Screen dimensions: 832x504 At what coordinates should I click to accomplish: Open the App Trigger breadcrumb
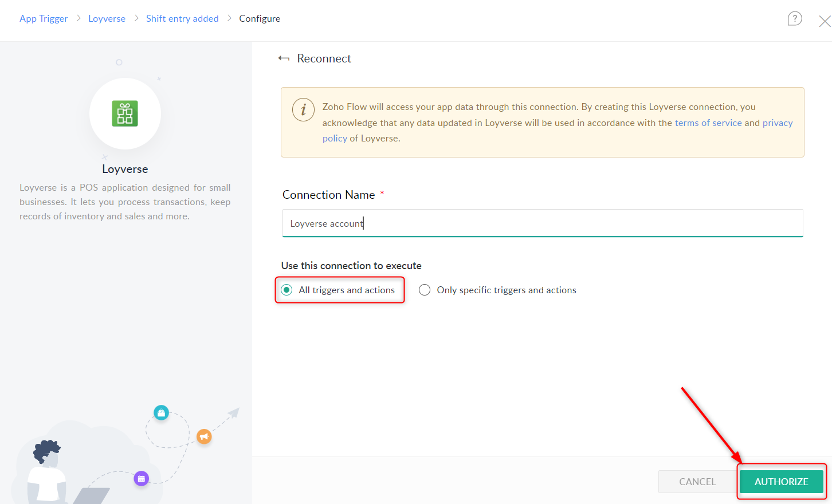44,18
